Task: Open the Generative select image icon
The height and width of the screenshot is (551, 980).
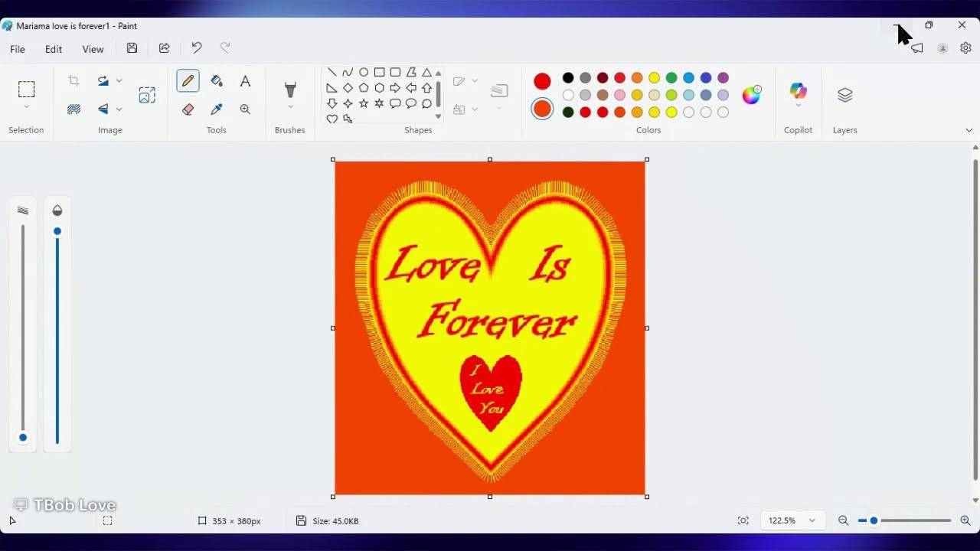Action: pyautogui.click(x=147, y=95)
